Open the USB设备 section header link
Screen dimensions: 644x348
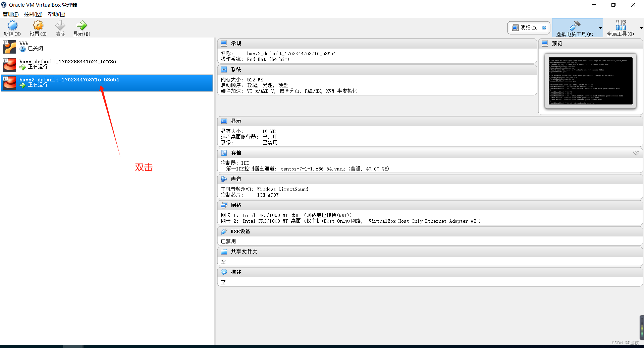point(240,231)
